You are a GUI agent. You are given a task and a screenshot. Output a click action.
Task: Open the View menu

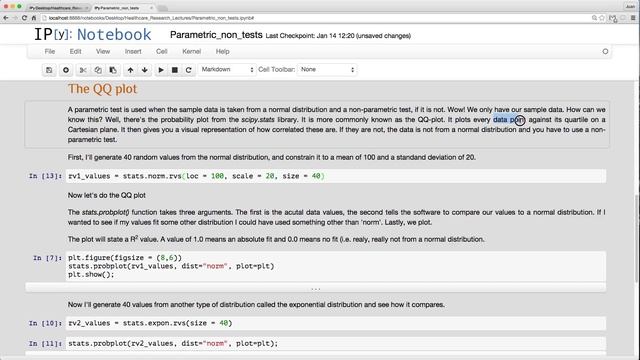coord(103,51)
